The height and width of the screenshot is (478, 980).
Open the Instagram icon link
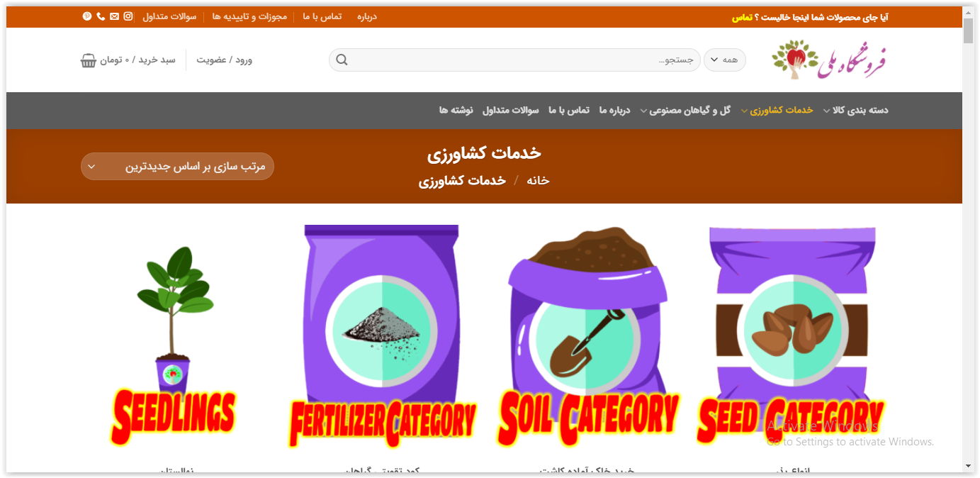128,16
